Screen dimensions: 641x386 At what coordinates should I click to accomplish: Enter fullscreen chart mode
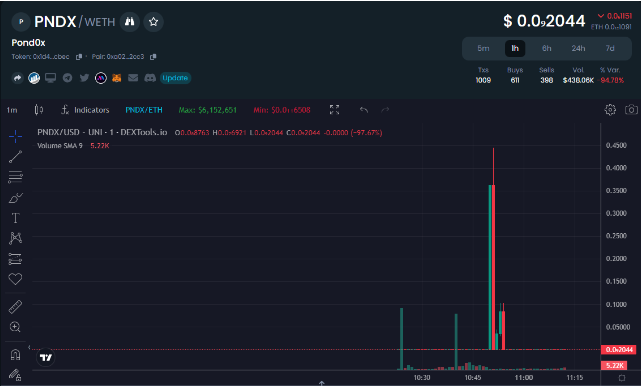pos(334,110)
